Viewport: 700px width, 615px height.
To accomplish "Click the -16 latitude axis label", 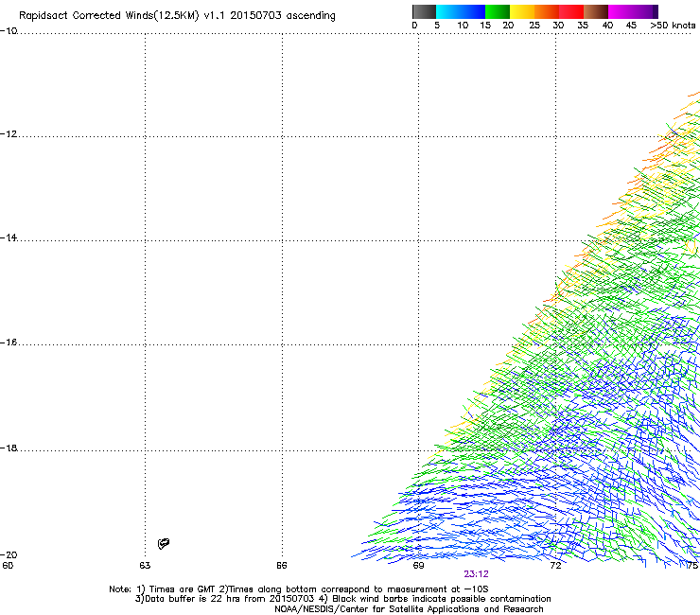I will [x=9, y=343].
